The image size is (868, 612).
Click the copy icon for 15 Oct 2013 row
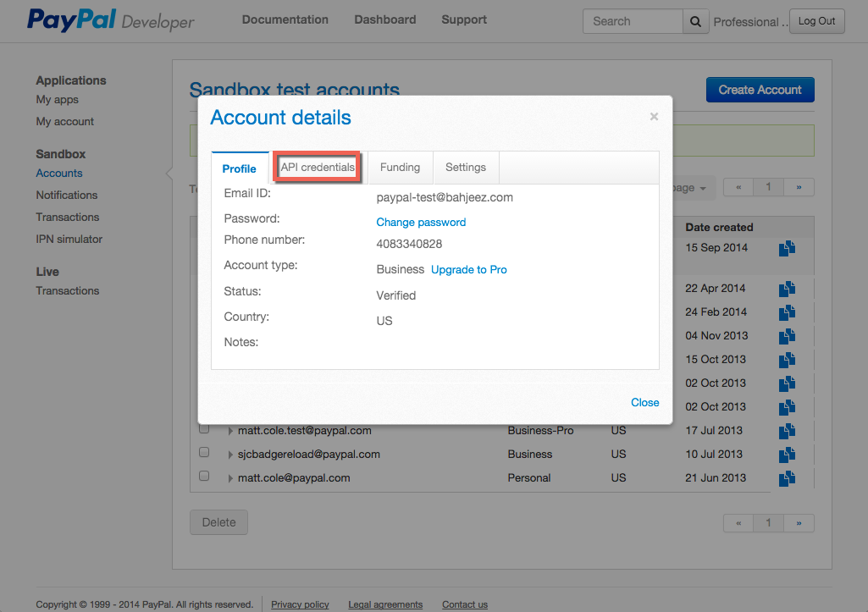point(787,361)
